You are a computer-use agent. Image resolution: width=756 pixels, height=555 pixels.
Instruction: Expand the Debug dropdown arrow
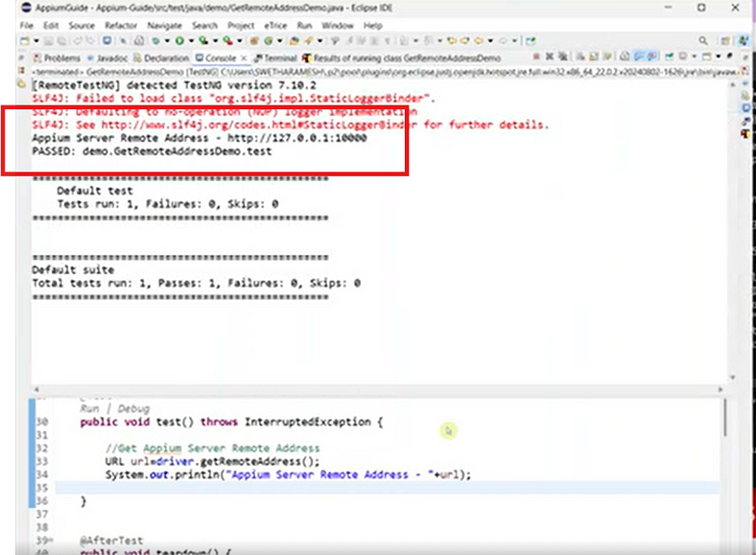click(x=167, y=41)
